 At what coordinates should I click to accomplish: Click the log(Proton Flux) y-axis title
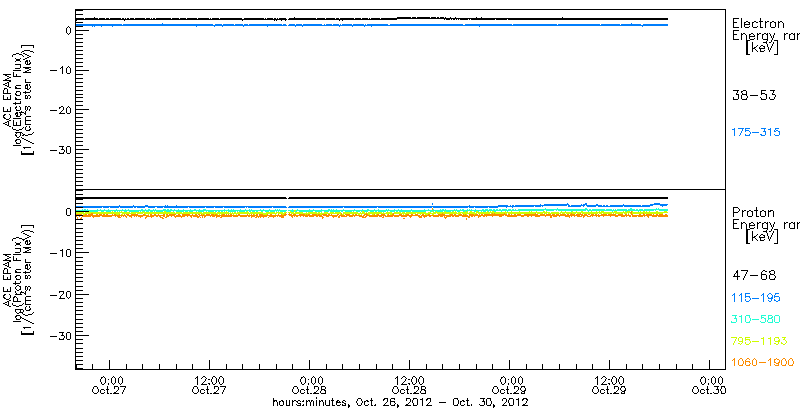[18, 279]
